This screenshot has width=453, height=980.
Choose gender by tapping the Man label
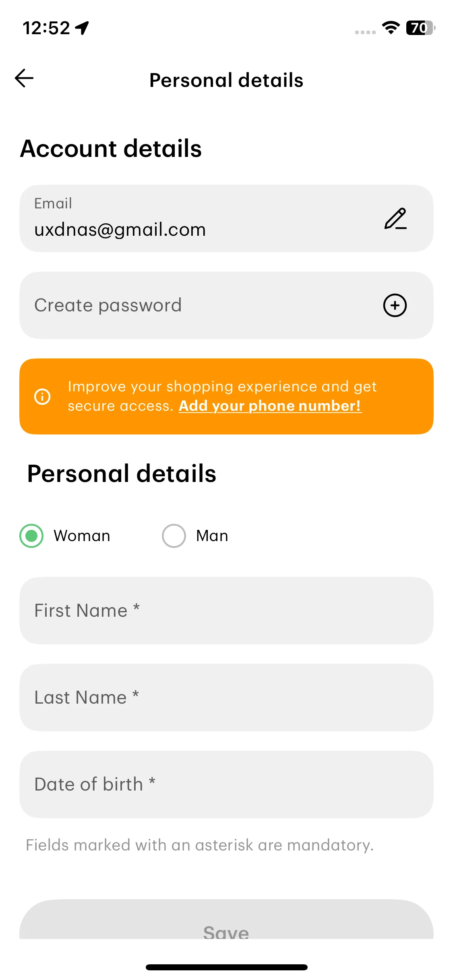pos(212,536)
